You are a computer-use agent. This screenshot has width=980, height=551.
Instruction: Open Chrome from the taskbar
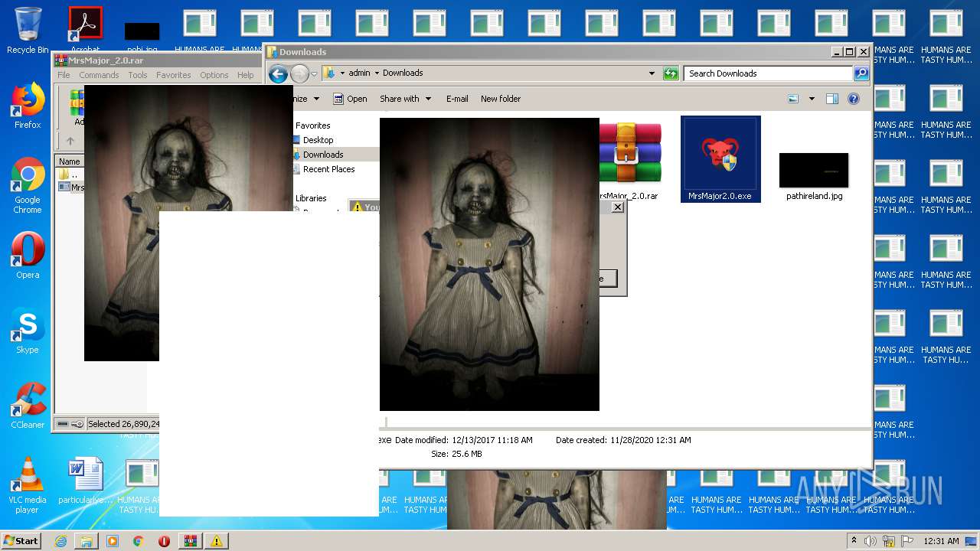click(139, 541)
